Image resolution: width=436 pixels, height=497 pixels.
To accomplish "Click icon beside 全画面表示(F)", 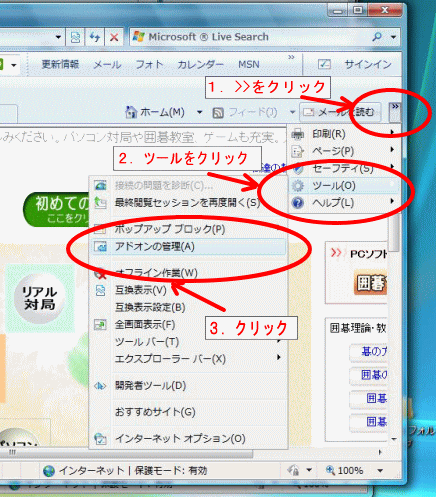I will (100, 325).
